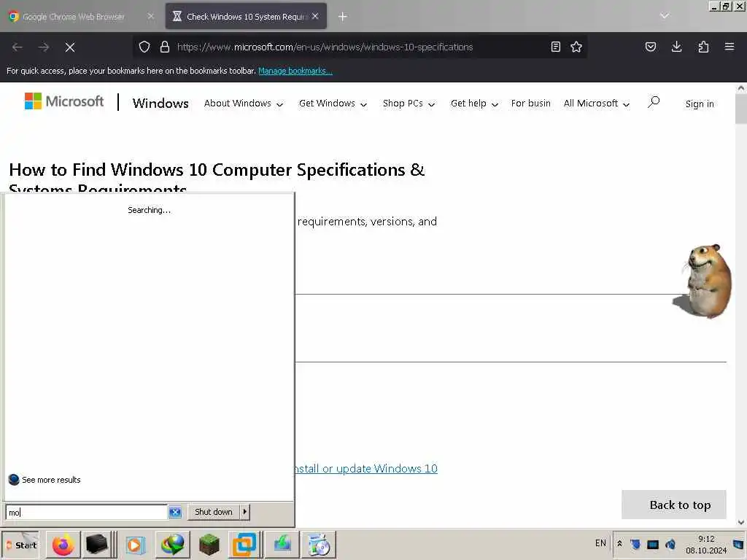Toggle reader view icon in address bar
Image resolution: width=747 pixels, height=560 pixels.
point(555,47)
